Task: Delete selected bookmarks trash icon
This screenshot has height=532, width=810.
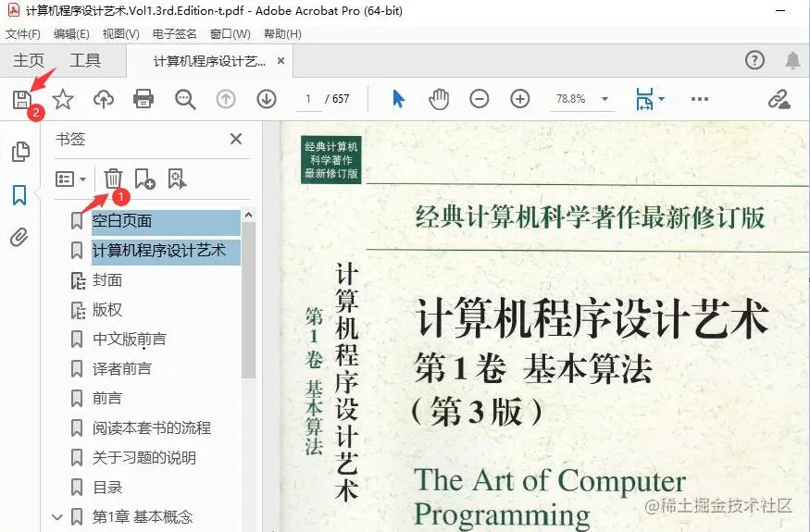Action: (x=113, y=179)
